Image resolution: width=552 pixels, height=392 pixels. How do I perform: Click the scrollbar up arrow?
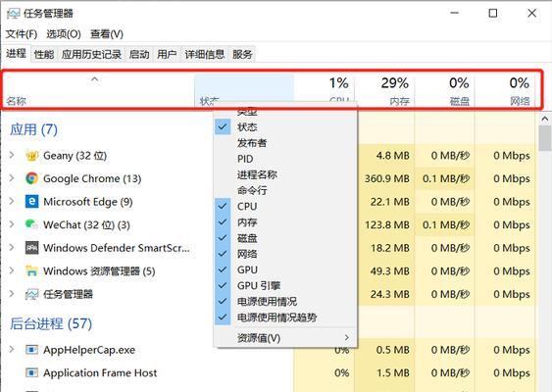click(544, 120)
